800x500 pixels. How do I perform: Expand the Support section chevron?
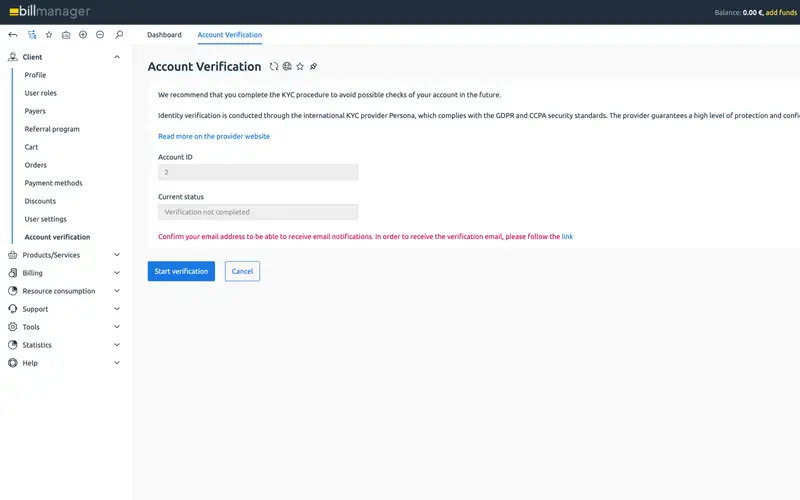(117, 309)
